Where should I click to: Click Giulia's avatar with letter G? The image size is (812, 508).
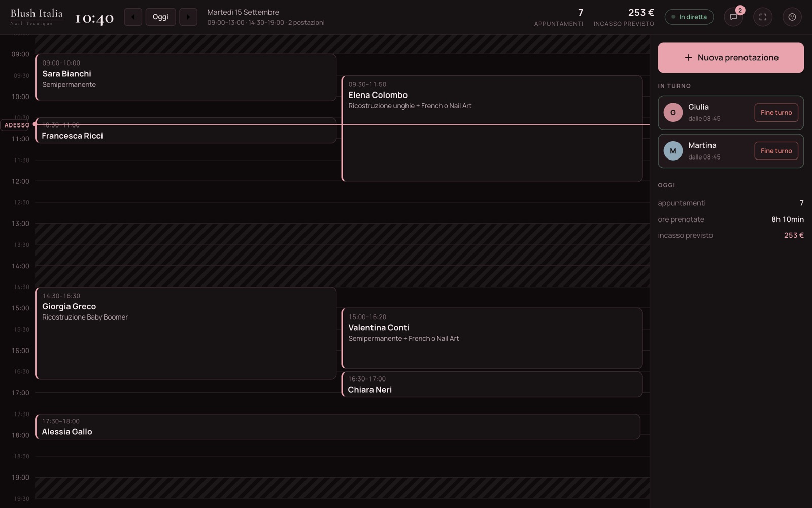(673, 113)
